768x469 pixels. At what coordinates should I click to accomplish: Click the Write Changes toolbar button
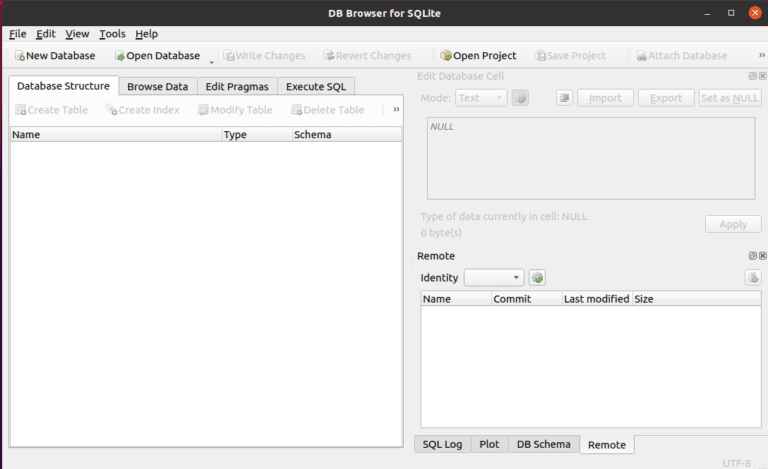[264, 56]
